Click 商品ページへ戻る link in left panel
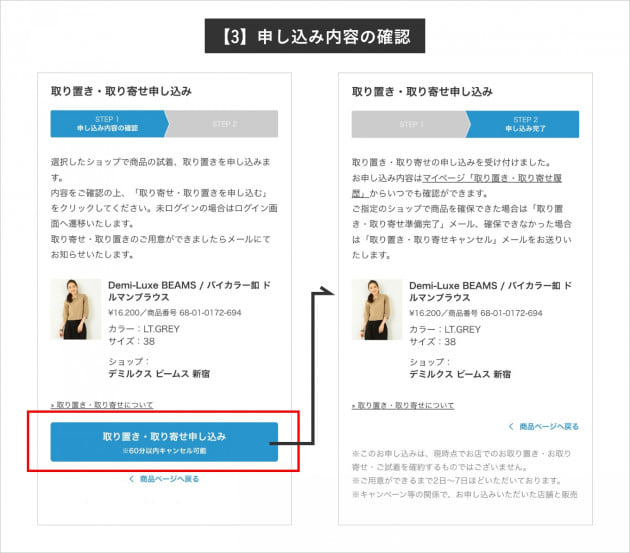 168,479
